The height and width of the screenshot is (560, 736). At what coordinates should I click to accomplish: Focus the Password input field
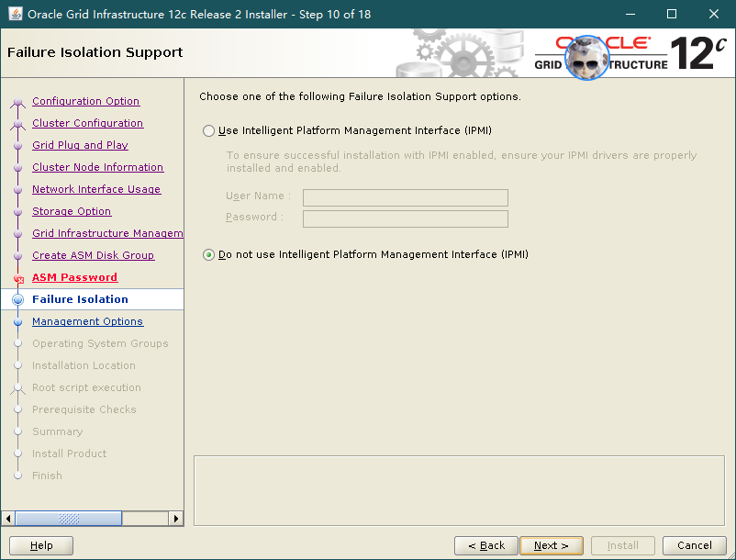coord(405,218)
